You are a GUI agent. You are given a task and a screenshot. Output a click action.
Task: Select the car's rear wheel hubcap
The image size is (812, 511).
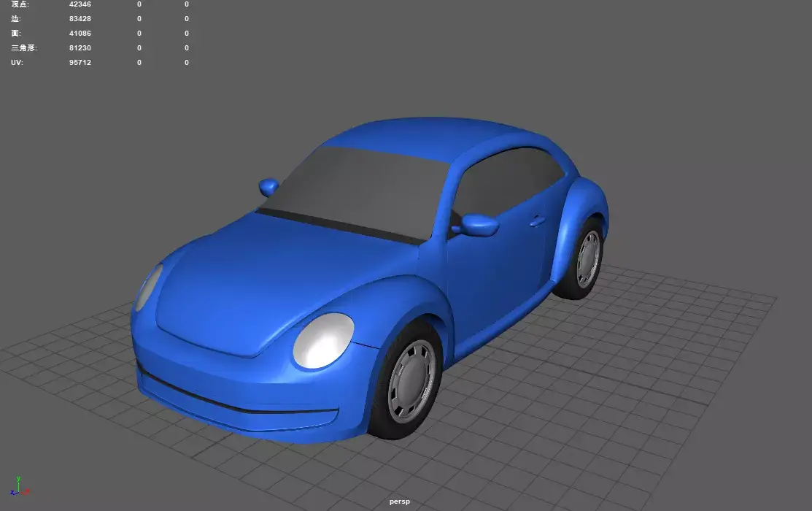tap(589, 259)
